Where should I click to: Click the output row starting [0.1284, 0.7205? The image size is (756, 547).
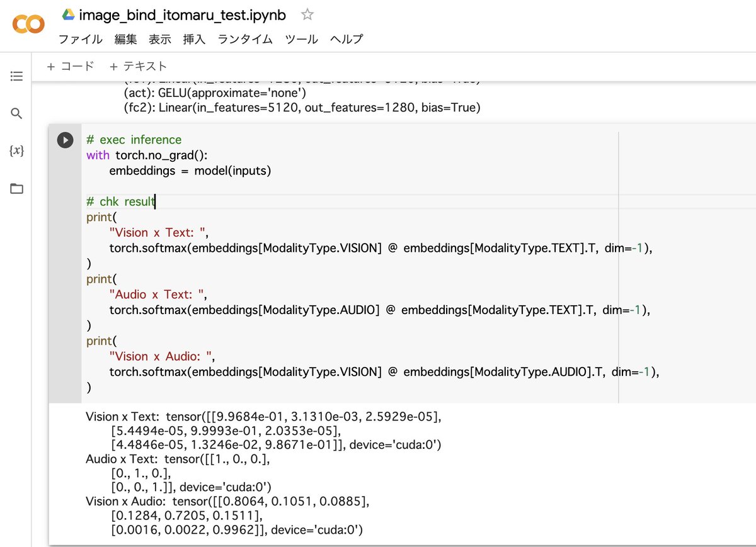(x=186, y=516)
